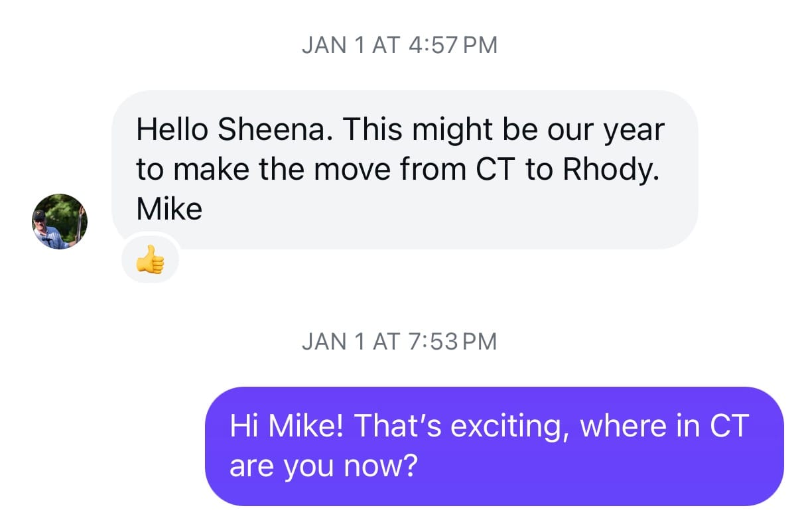
Task: Click the "are you now?" text line
Action: 323,466
